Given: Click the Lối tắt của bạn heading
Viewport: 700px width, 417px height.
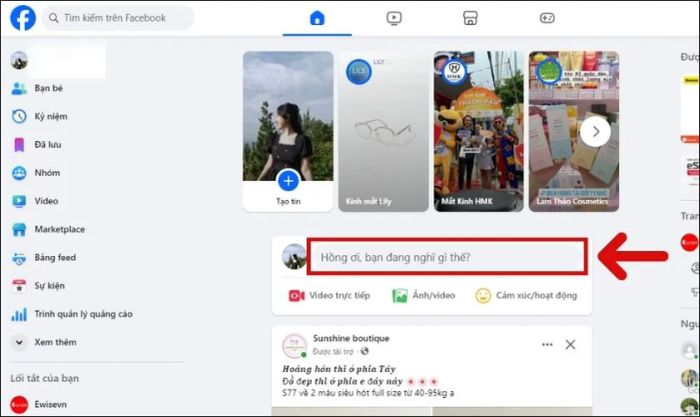Looking at the screenshot, I should tap(45, 379).
